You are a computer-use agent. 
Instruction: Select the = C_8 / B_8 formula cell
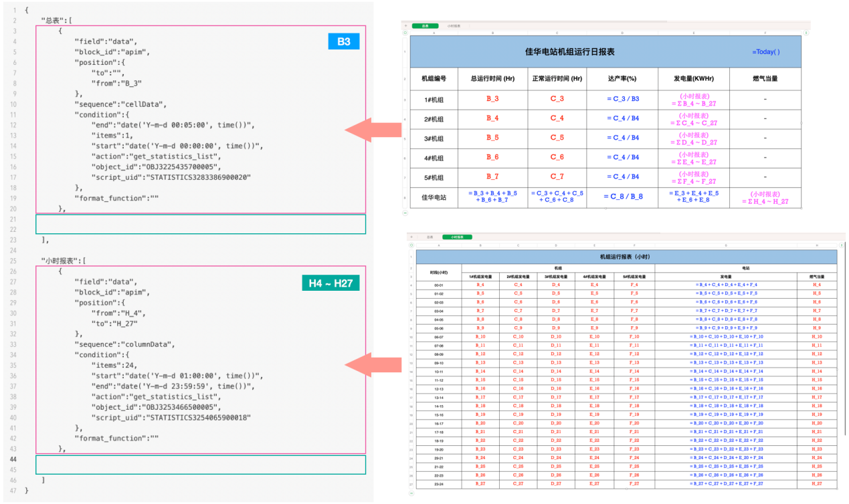coord(622,197)
